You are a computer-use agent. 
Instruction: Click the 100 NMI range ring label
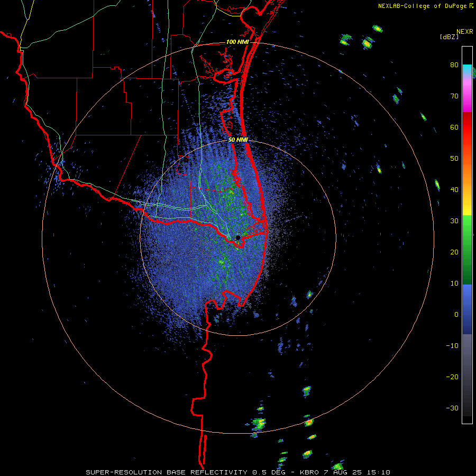pos(237,42)
